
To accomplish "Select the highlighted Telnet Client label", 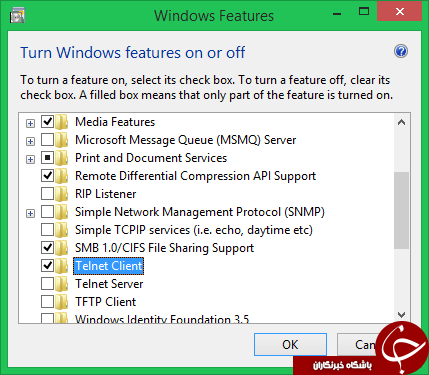I will coord(109,266).
